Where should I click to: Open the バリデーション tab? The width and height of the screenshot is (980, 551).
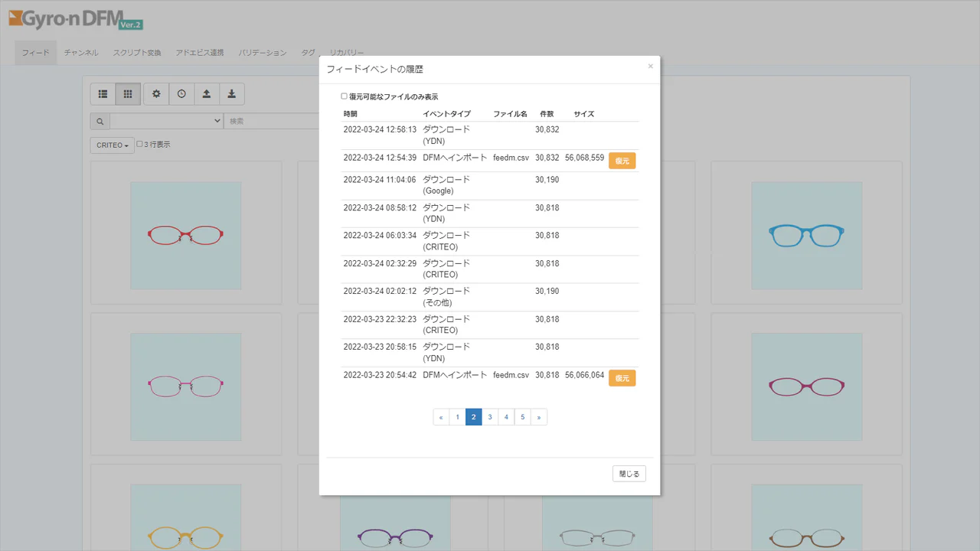(263, 53)
